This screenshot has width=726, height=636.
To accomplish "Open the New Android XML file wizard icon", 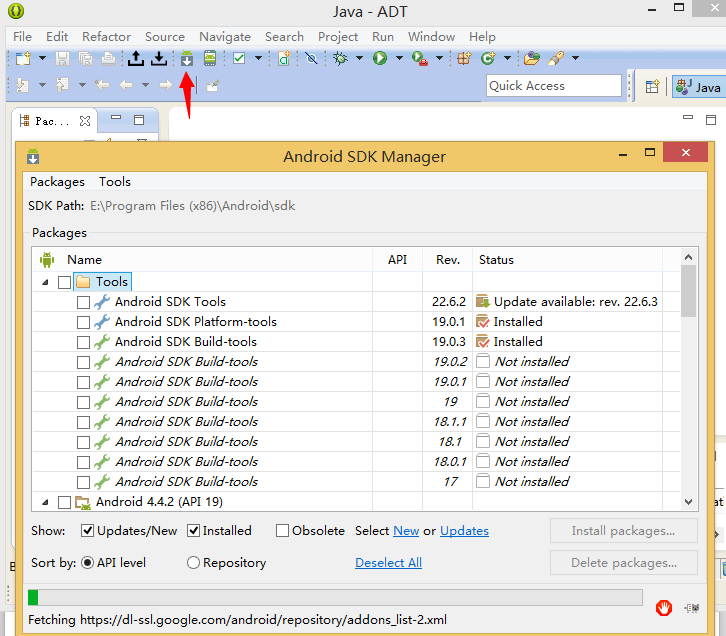I will point(284,58).
